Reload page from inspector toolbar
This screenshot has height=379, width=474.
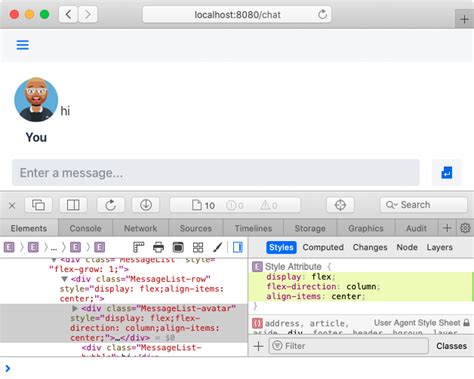click(x=111, y=205)
